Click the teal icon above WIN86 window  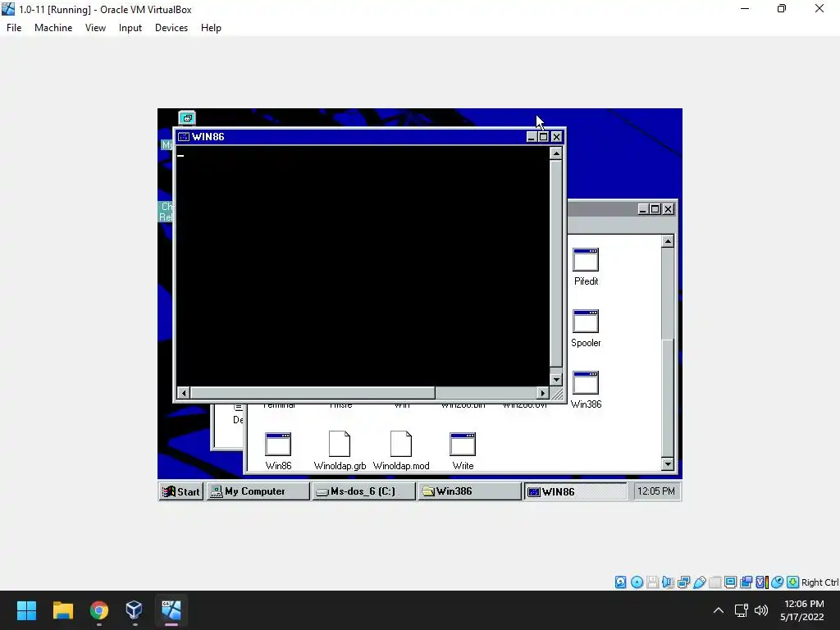187,118
